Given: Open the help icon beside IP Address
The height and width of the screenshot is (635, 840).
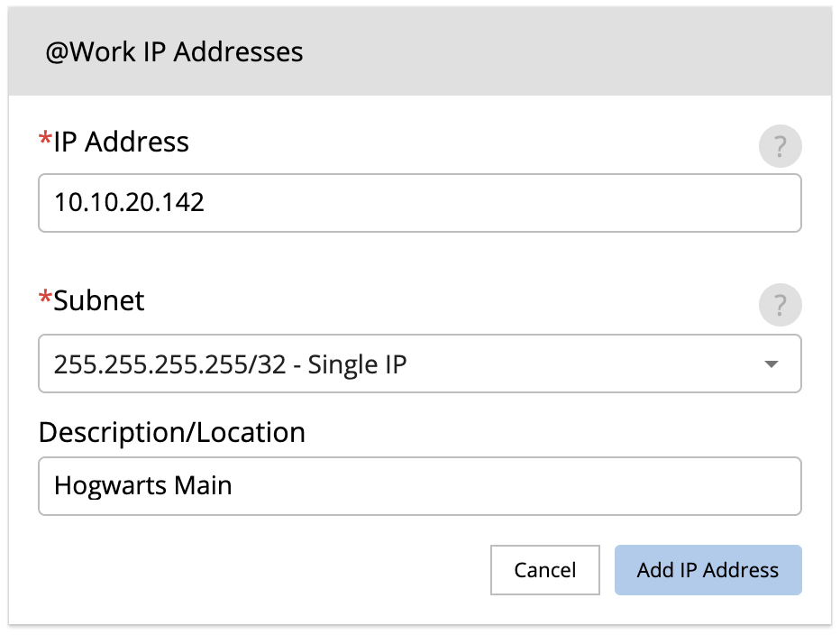Looking at the screenshot, I should [780, 146].
